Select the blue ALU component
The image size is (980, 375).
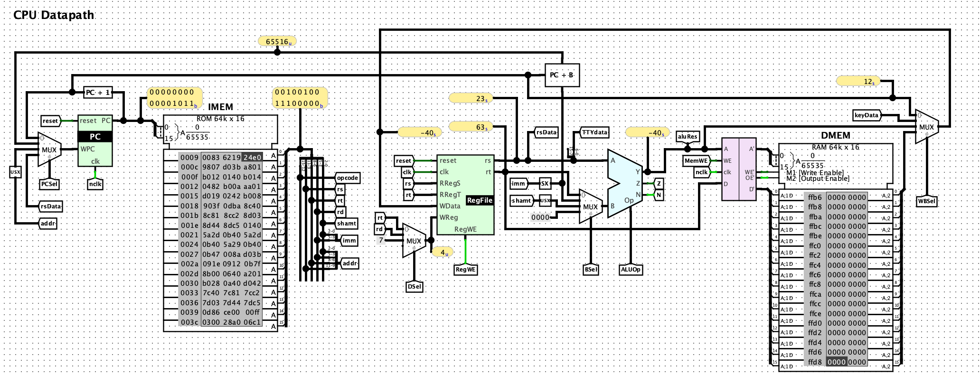pyautogui.click(x=625, y=184)
